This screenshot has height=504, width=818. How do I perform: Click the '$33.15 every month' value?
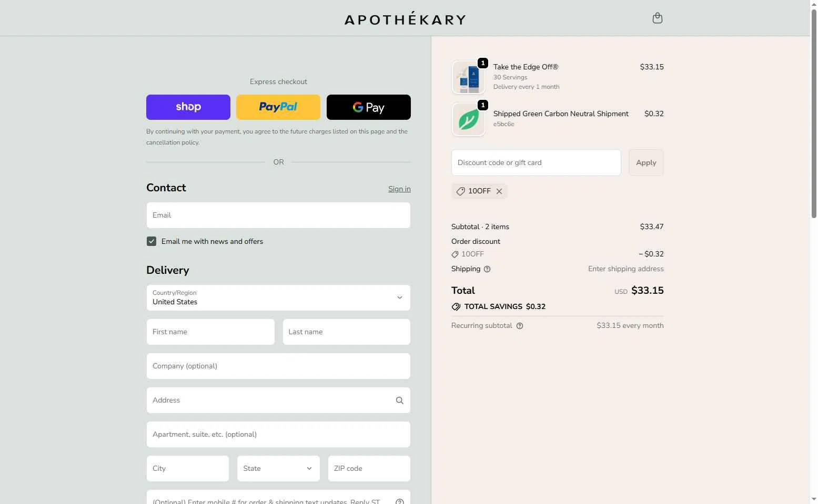[630, 326]
